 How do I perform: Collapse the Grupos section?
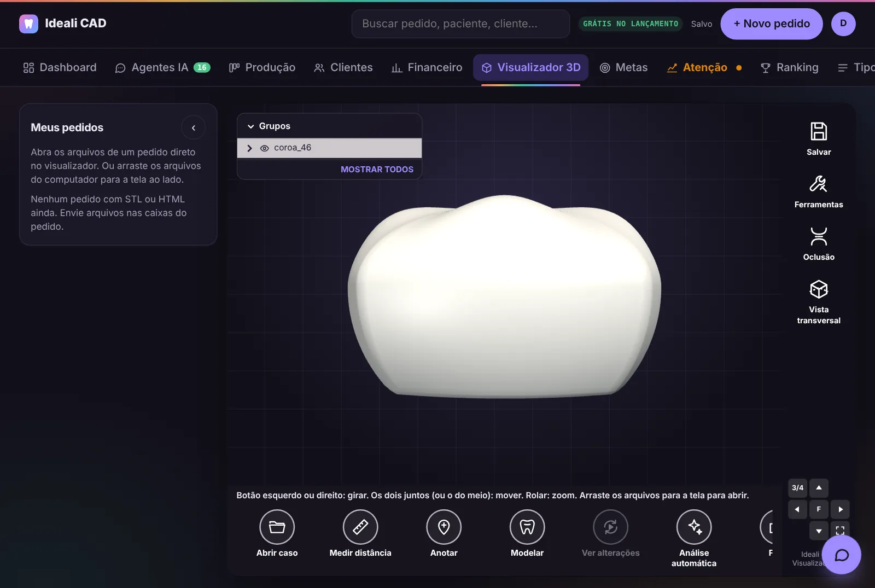coord(251,126)
